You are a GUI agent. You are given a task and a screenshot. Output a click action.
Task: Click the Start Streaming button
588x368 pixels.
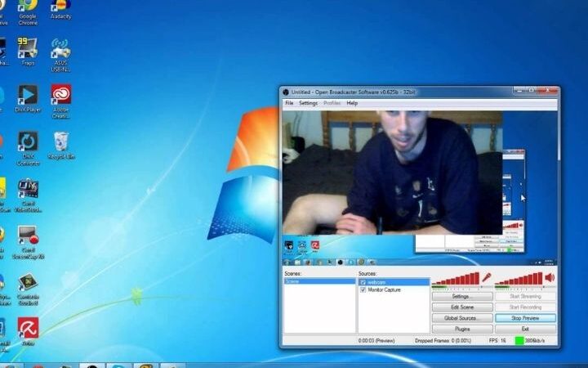[x=525, y=296]
